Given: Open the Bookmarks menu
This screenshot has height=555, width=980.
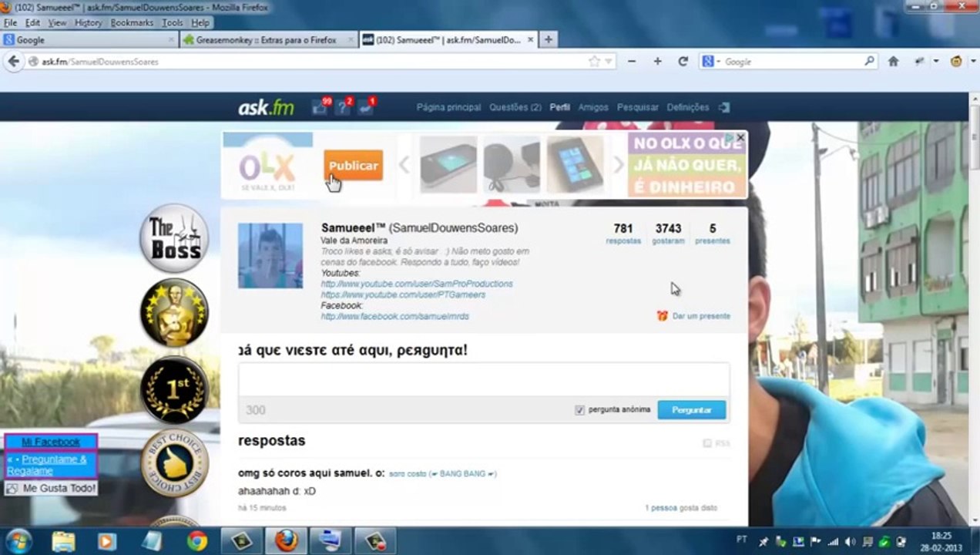Looking at the screenshot, I should (132, 23).
